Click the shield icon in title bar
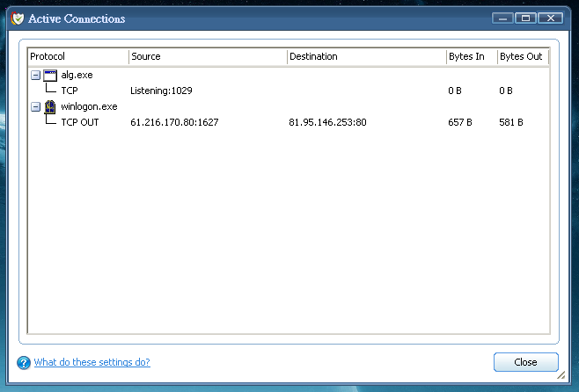579x392 pixels. (18, 18)
